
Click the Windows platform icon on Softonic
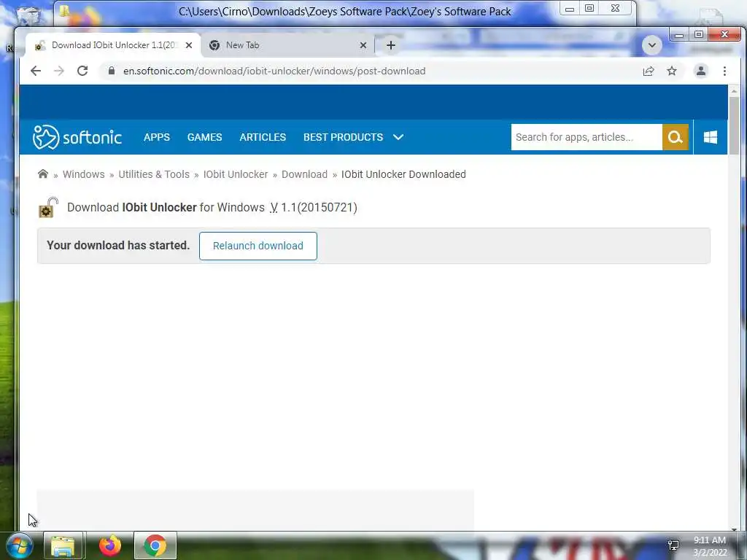coord(711,137)
